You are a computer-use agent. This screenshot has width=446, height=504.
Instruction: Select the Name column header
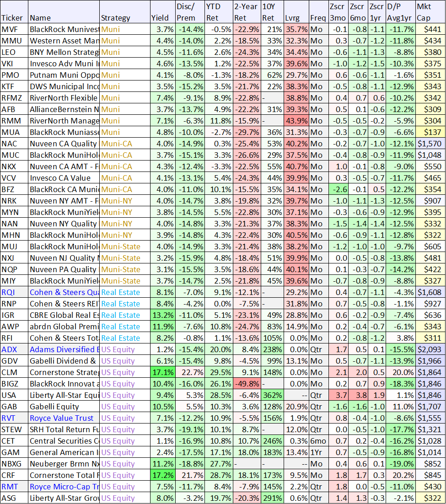point(64,12)
